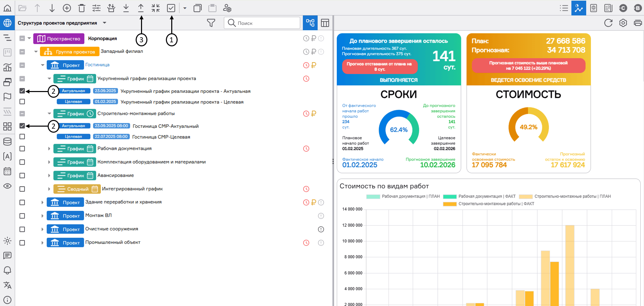This screenshot has width=644, height=306.
Task: Open the Структура проектов предприятия dropdown
Action: [x=104, y=23]
